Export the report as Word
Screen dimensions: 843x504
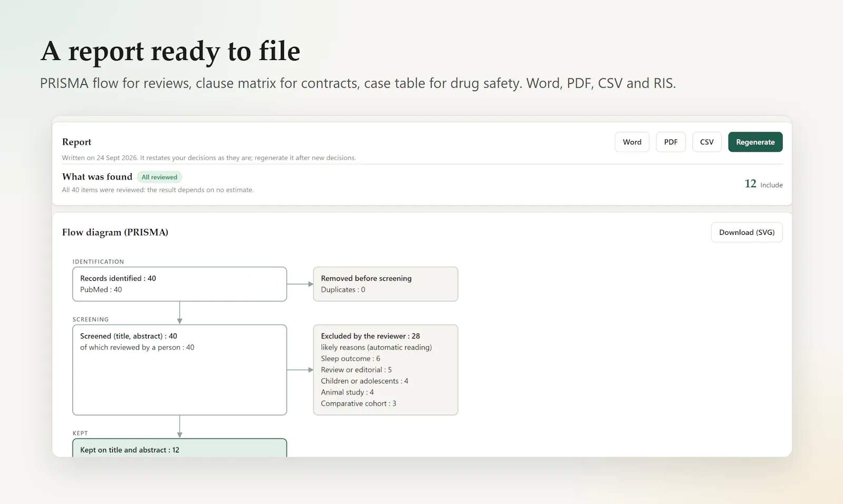(x=632, y=142)
